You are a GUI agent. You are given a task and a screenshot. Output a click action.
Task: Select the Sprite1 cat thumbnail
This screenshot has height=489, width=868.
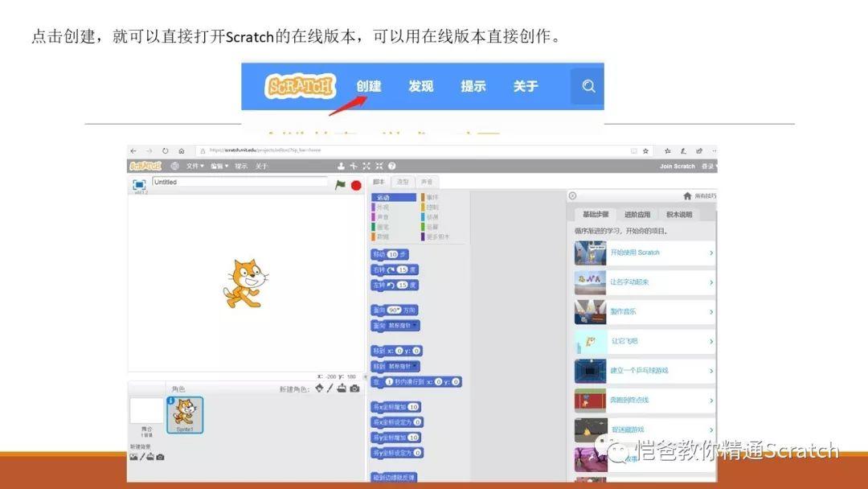pos(185,415)
